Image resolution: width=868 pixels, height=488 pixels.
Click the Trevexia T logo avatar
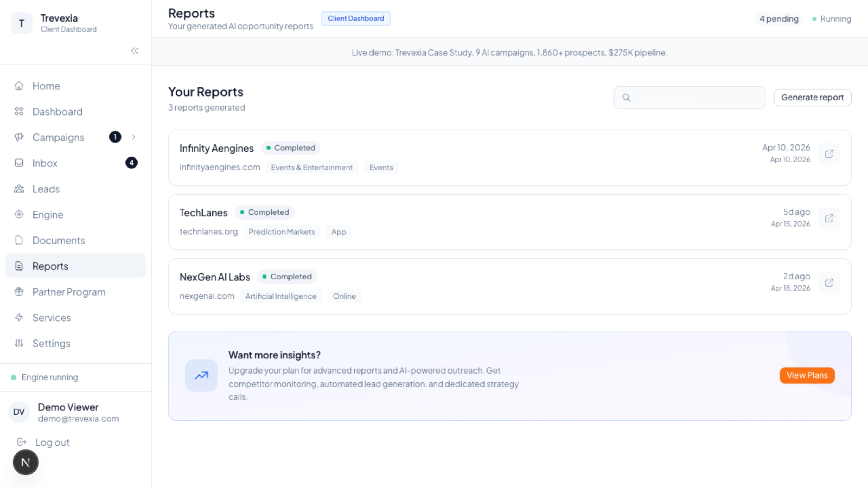point(22,23)
